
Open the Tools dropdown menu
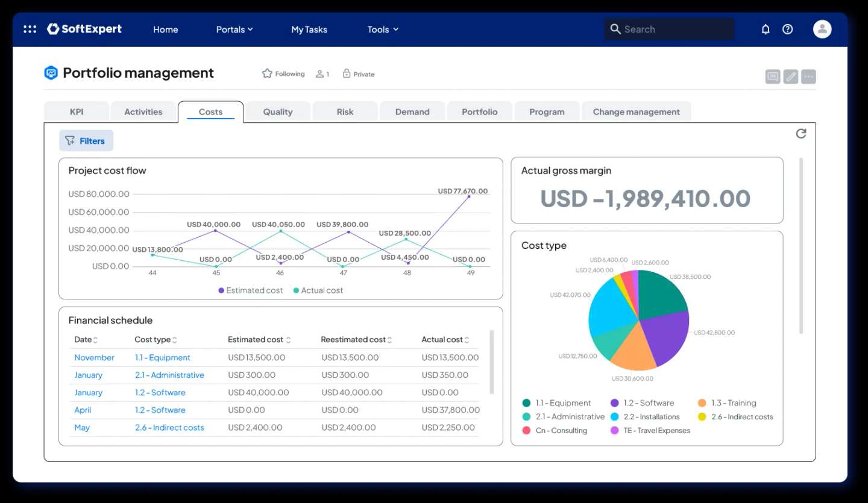click(x=382, y=29)
